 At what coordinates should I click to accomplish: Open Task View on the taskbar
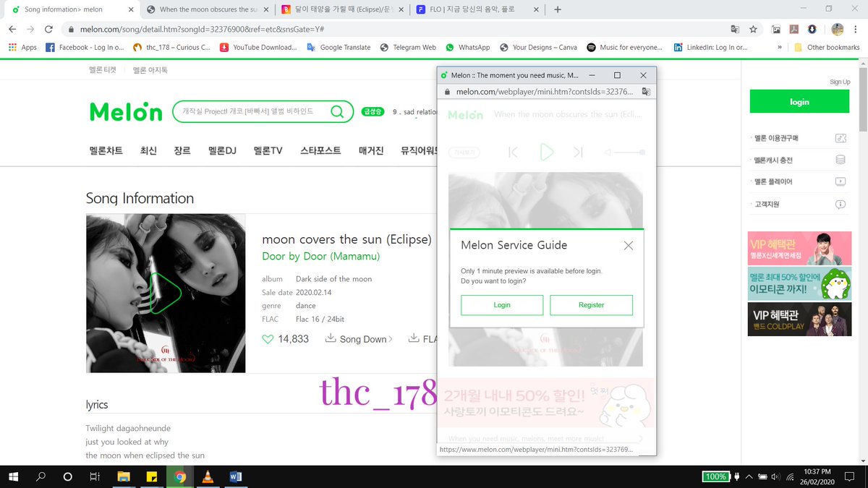94,476
